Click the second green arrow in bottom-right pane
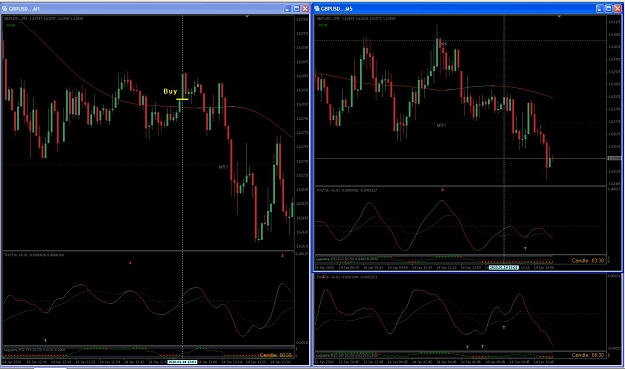Screen dimensions: 625x369 (x=482, y=346)
